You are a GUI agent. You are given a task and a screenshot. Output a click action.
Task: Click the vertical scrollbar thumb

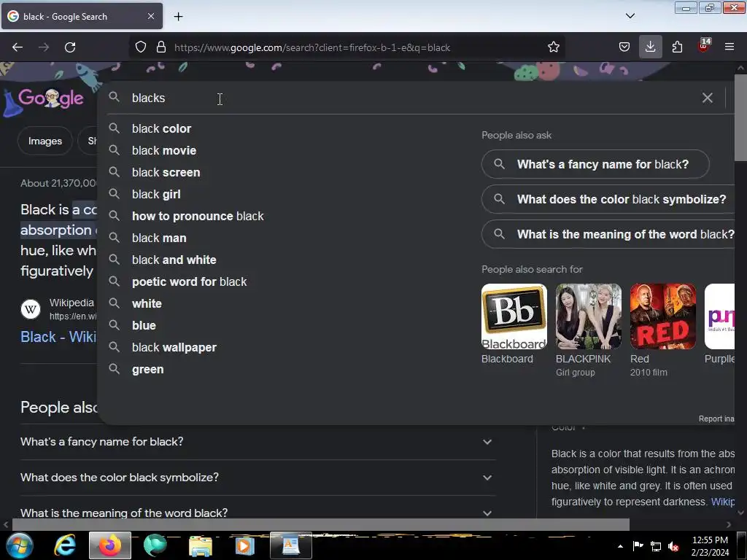(x=741, y=117)
